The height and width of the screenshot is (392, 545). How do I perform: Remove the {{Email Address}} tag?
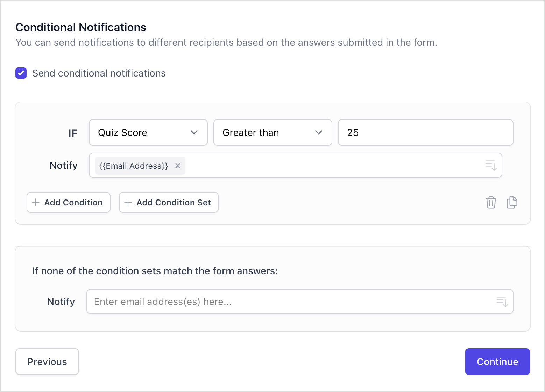coord(178,166)
